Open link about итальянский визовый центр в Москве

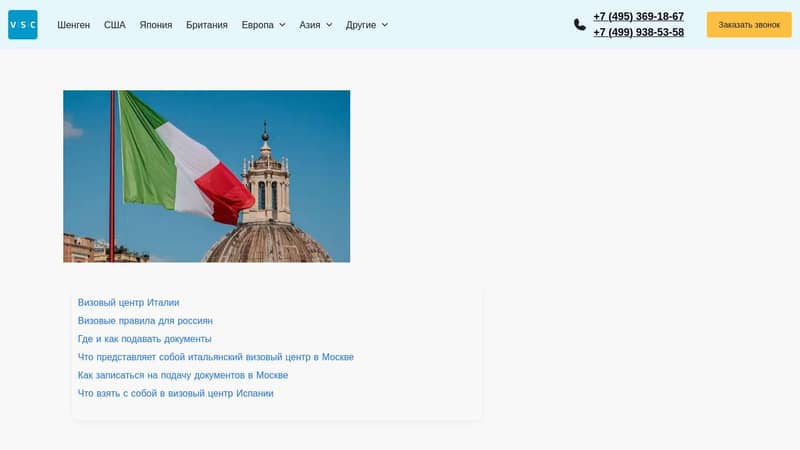click(x=216, y=357)
